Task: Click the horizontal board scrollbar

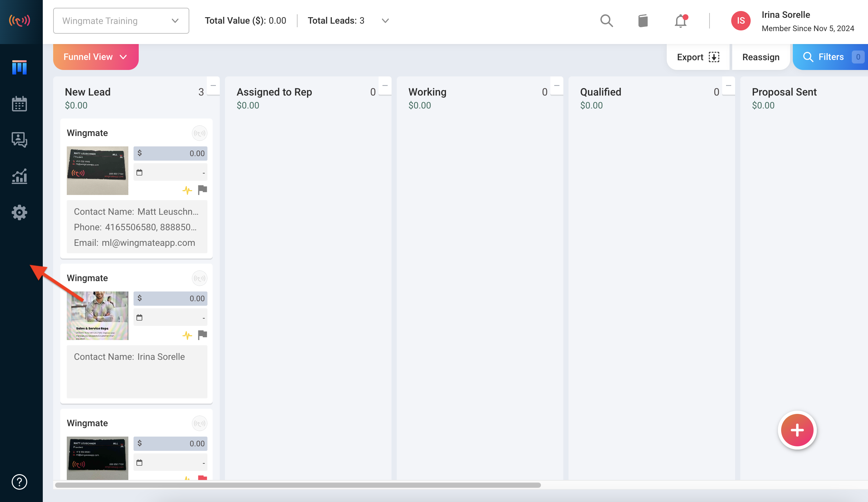Action: (x=298, y=485)
